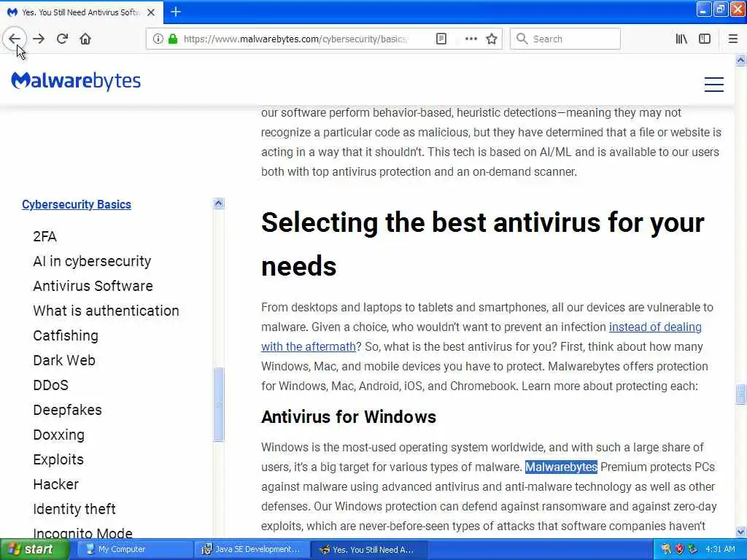The image size is (747, 560).
Task: Open What is authentication sidebar item
Action: 106,311
